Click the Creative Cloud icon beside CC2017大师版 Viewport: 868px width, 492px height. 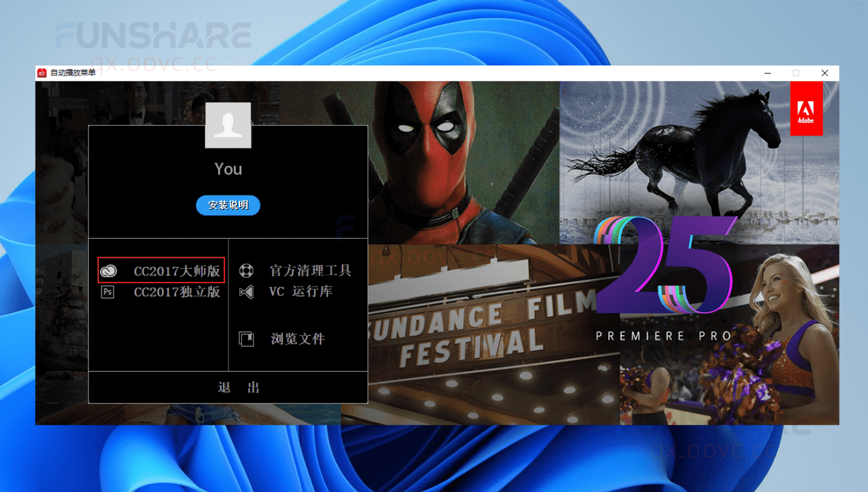109,271
